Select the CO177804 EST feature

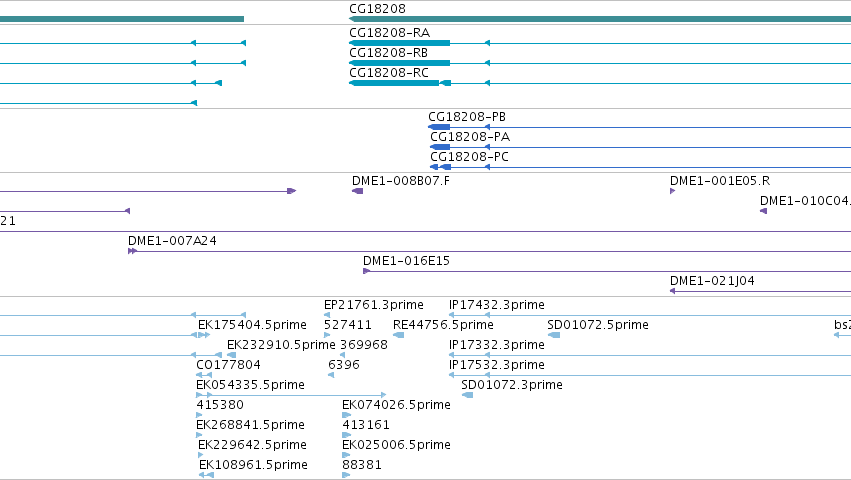click(204, 375)
